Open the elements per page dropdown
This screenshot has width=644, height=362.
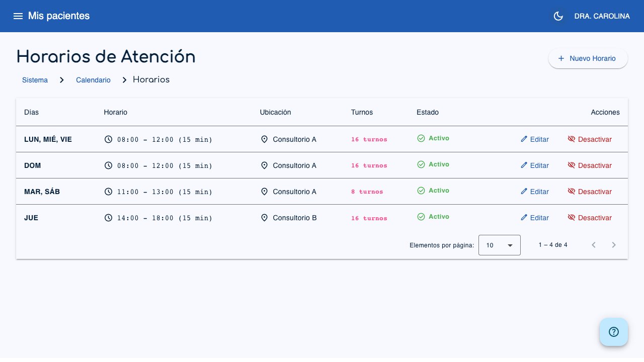(x=499, y=245)
